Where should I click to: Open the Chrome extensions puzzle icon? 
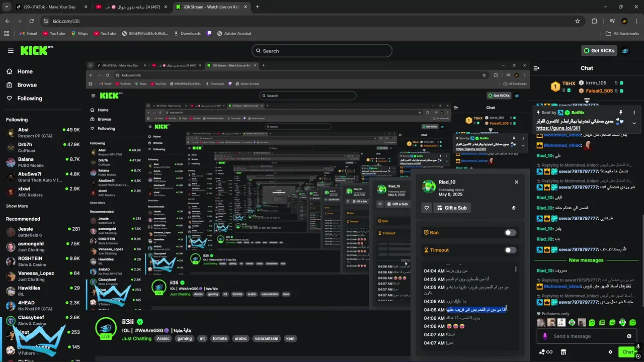point(595,21)
